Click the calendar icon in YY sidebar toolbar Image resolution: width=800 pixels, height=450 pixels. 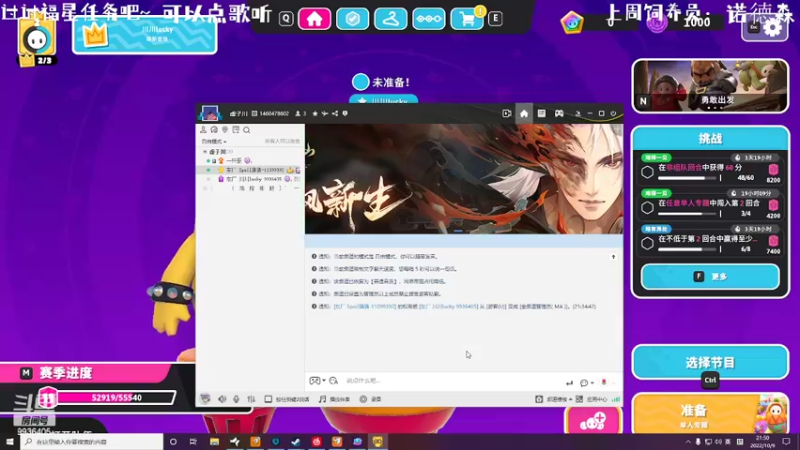pyautogui.click(x=236, y=130)
